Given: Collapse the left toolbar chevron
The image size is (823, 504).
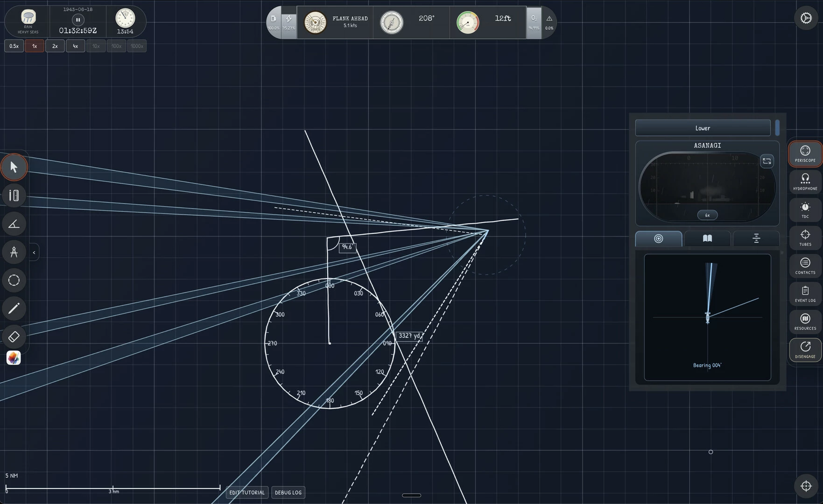Looking at the screenshot, I should pos(34,252).
